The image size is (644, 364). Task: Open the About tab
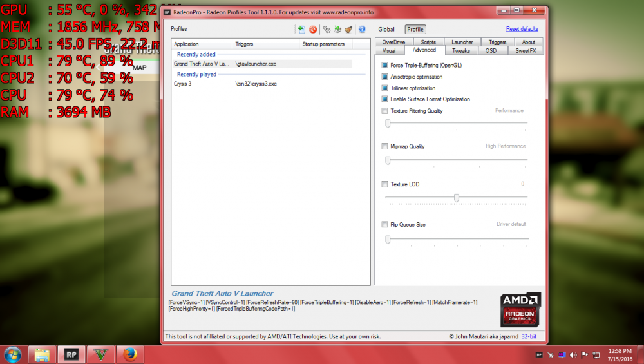[x=529, y=42]
